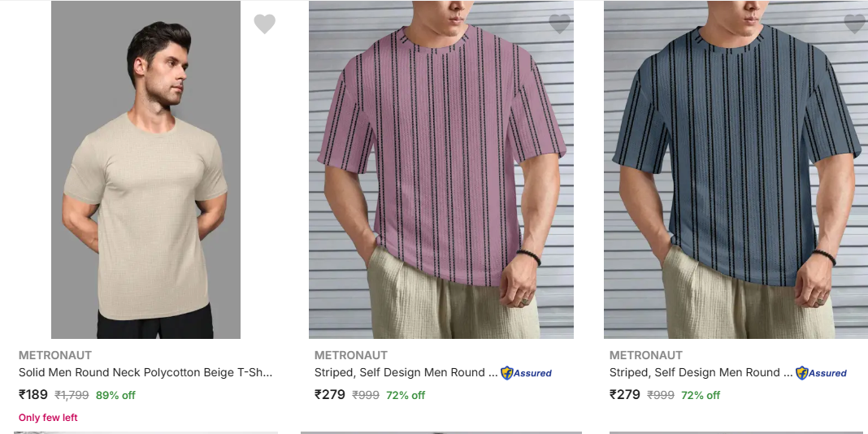Click the ₹279 price of pink striped shirt
Screen dimensions: 868x434
tap(330, 395)
